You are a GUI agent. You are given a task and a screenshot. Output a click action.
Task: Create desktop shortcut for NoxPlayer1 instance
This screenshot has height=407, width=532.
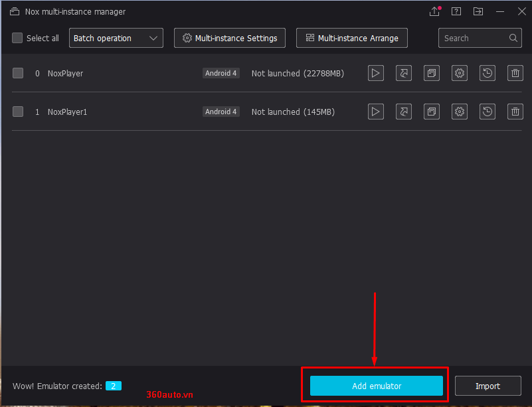[x=404, y=112]
